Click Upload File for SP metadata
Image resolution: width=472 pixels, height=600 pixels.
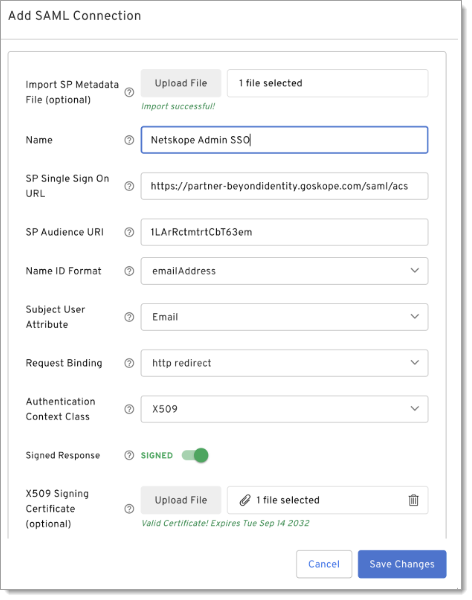pos(181,83)
